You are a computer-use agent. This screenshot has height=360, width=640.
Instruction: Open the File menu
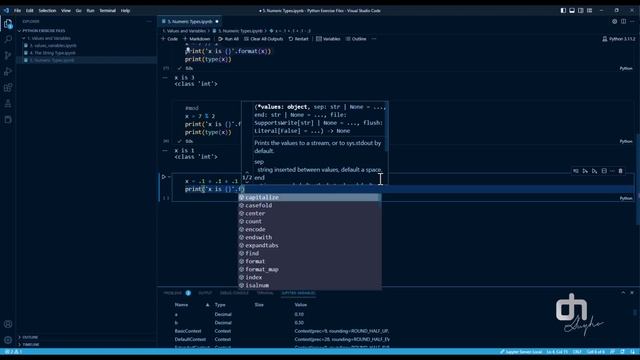click(x=17, y=11)
